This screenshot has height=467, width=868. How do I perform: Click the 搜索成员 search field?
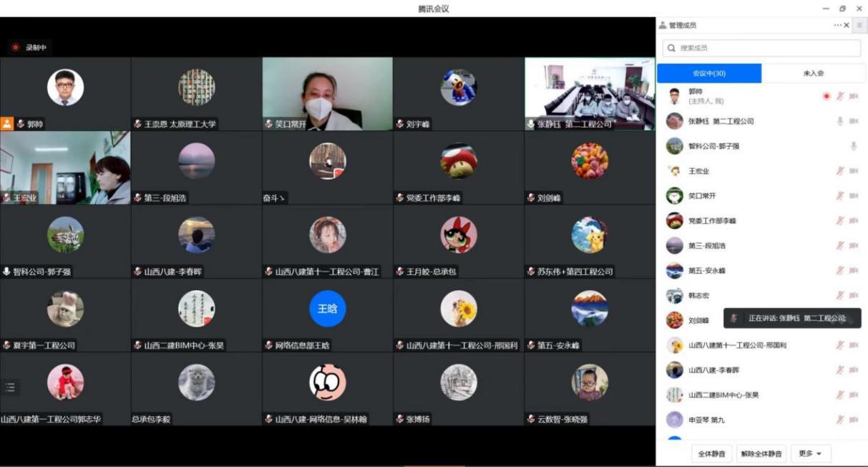tap(766, 48)
